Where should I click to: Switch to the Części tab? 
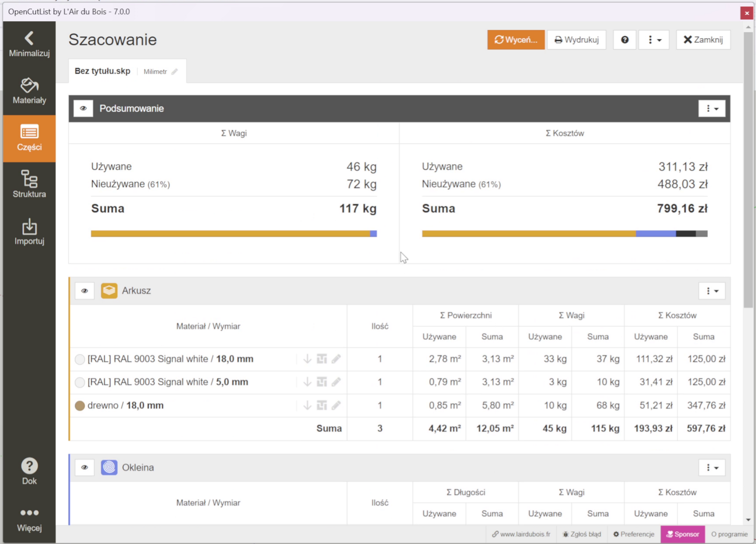pos(29,138)
